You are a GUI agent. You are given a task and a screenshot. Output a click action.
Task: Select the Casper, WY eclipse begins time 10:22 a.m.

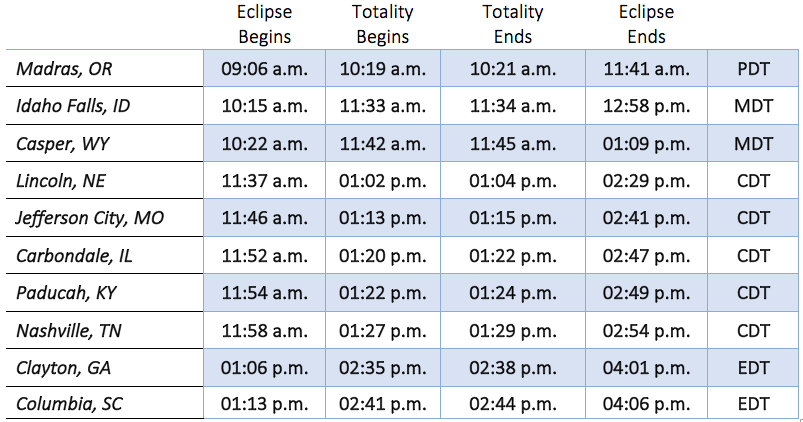264,143
